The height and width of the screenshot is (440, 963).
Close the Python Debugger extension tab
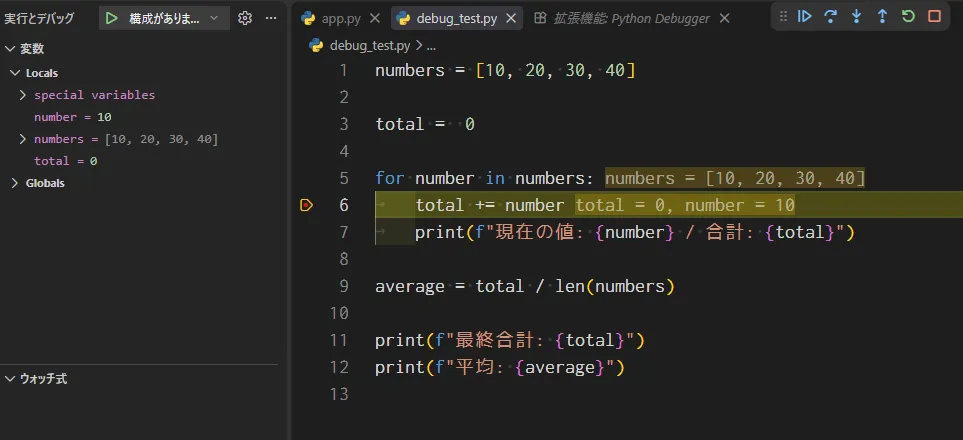click(724, 18)
